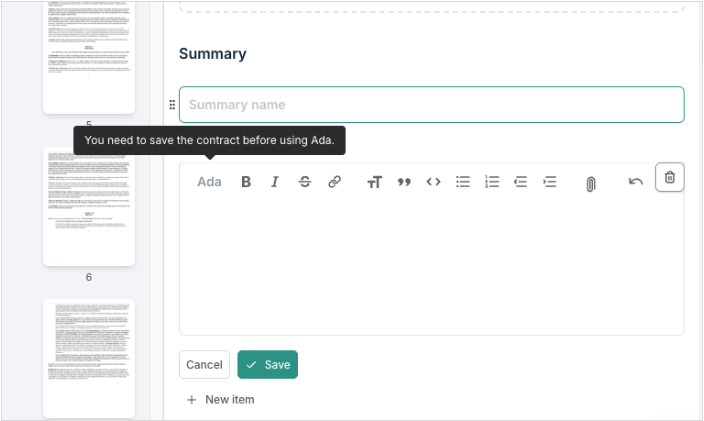Attach a file with paperclip icon
The image size is (704, 421).
pyautogui.click(x=591, y=183)
